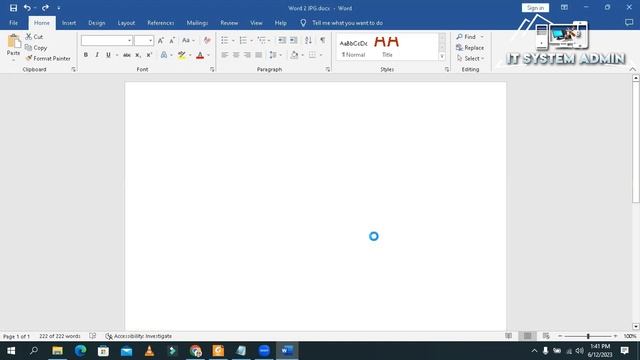Increase paragraph indent

(x=293, y=40)
